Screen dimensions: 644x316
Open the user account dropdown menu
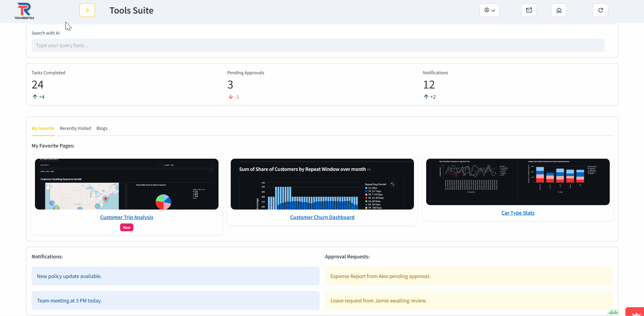tap(489, 10)
